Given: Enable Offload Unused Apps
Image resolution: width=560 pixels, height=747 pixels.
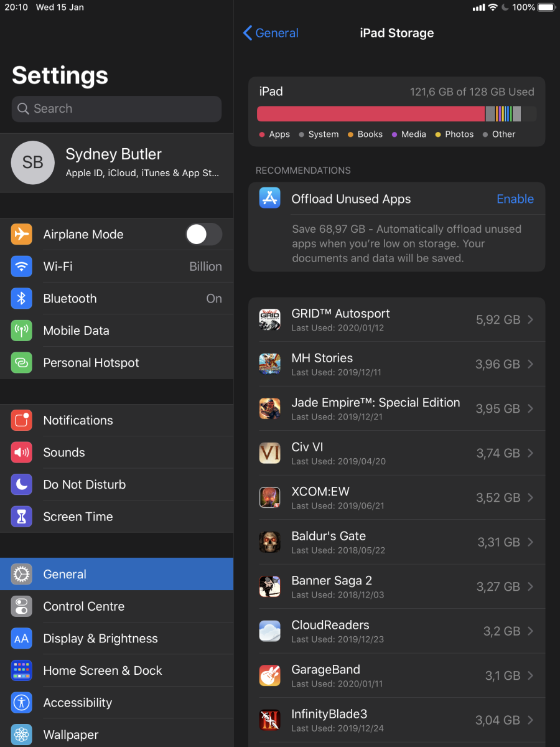Looking at the screenshot, I should pos(515,199).
